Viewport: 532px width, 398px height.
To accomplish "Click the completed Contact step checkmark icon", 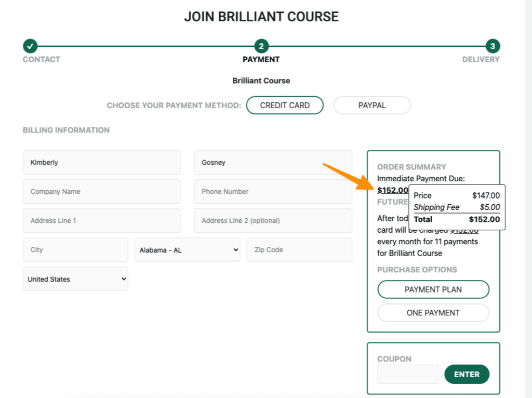I will (30, 46).
